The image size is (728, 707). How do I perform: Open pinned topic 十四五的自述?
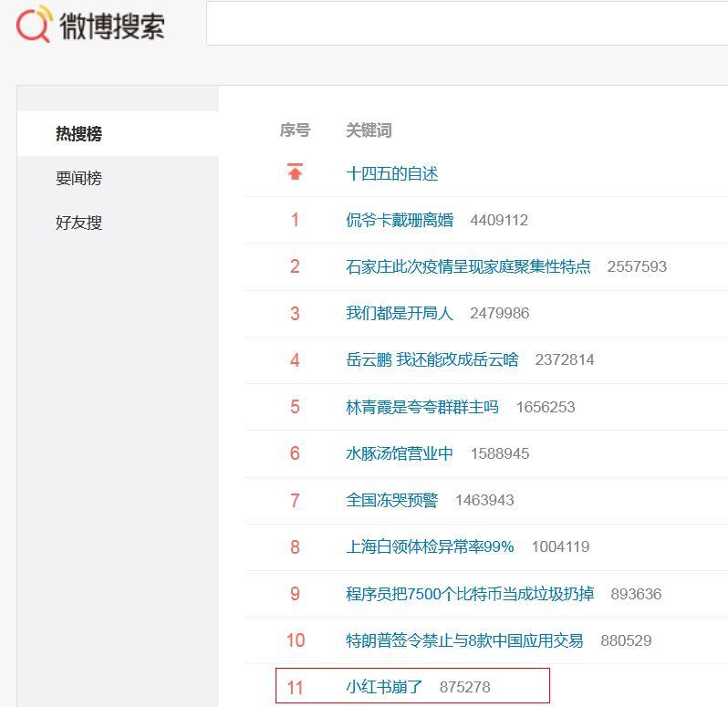pyautogui.click(x=392, y=173)
